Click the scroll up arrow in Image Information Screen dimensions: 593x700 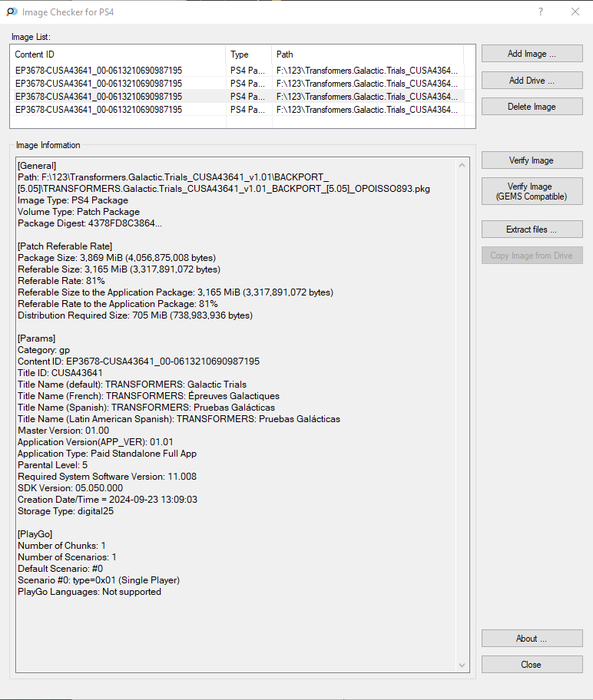[x=462, y=165]
